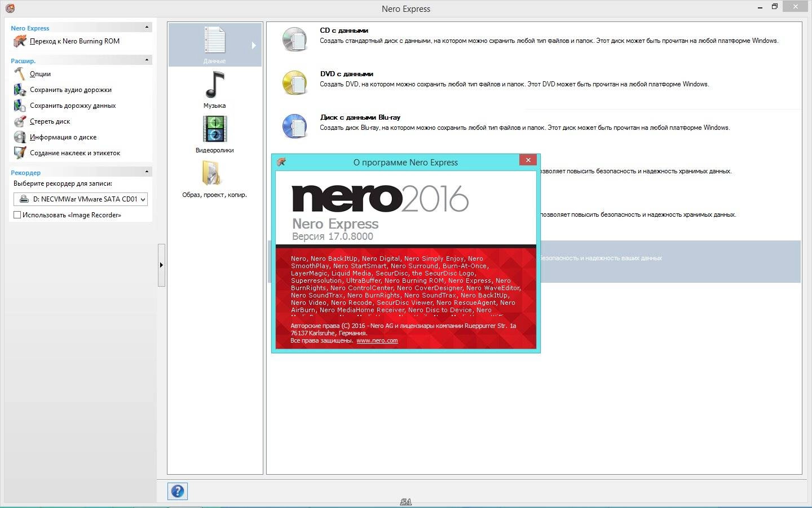Click the Blu-ray data disc blue icon

[x=295, y=126]
